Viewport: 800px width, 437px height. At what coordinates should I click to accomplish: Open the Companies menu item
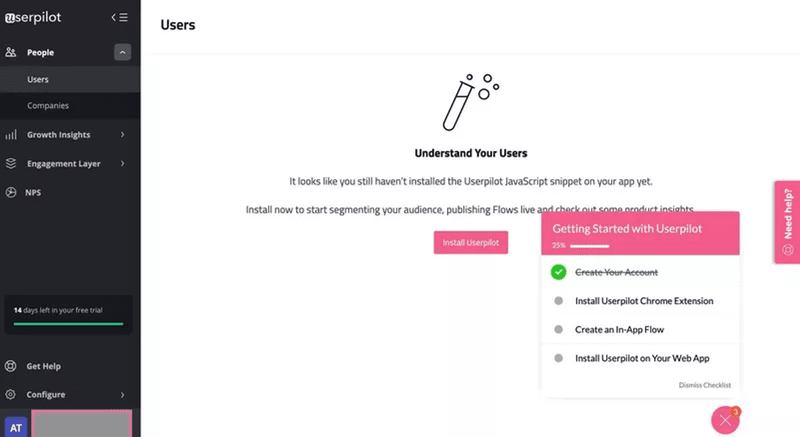tap(48, 105)
